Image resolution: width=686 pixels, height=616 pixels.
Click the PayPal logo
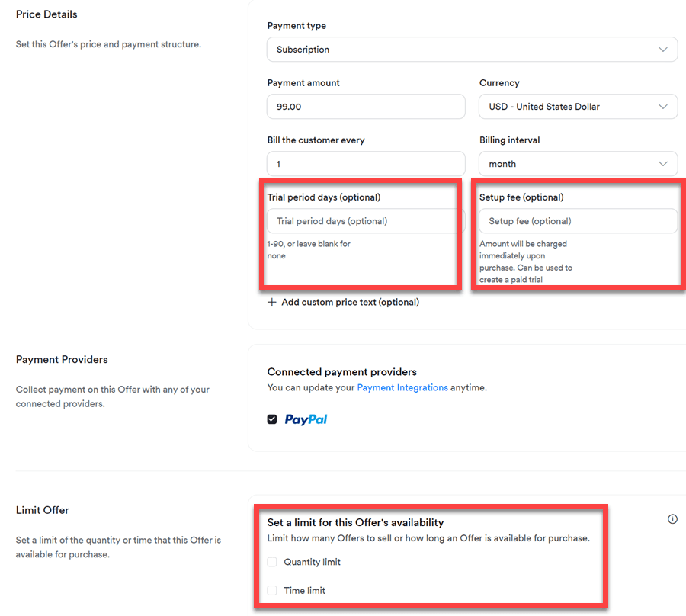tap(306, 419)
